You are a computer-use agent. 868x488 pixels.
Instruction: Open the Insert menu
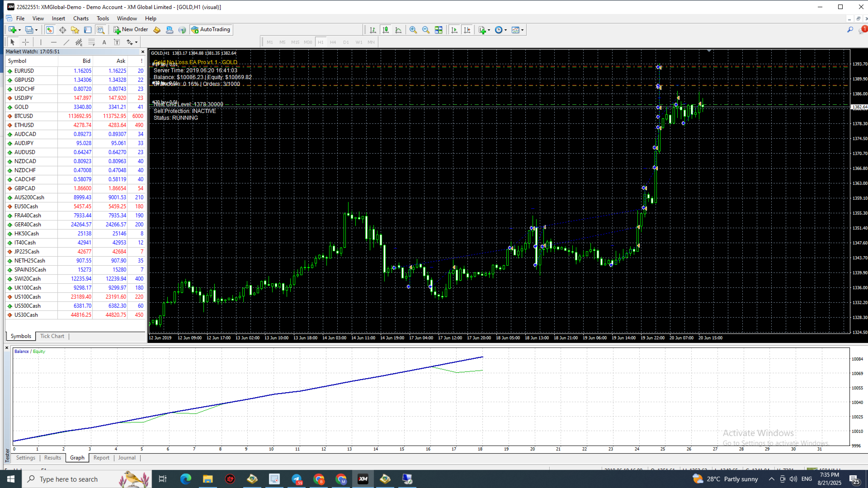pos(58,19)
